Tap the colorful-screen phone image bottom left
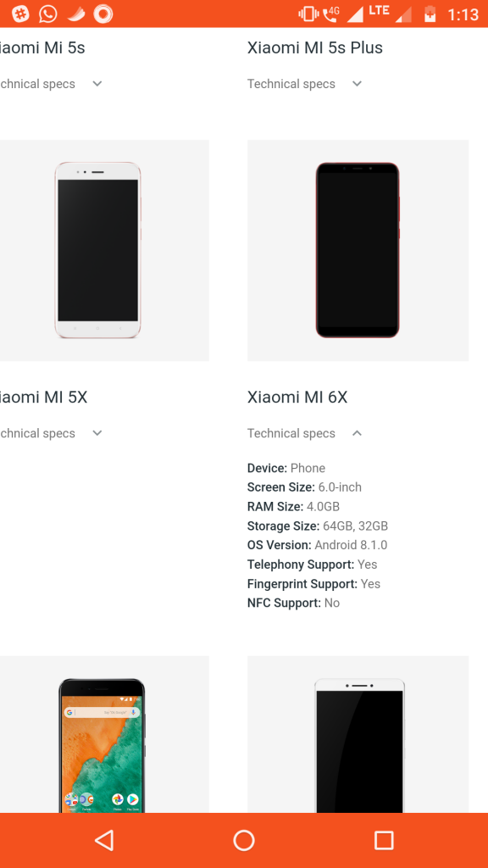The image size is (488, 868). [104, 746]
